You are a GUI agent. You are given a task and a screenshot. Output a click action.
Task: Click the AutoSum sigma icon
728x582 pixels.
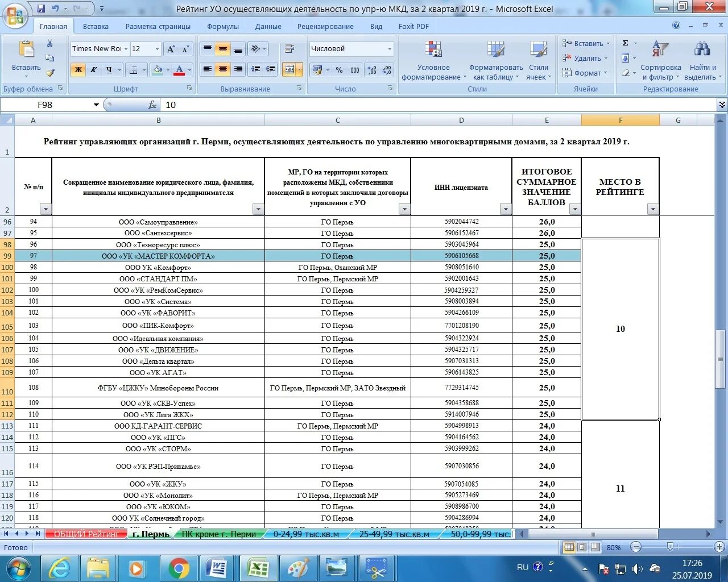pos(626,43)
